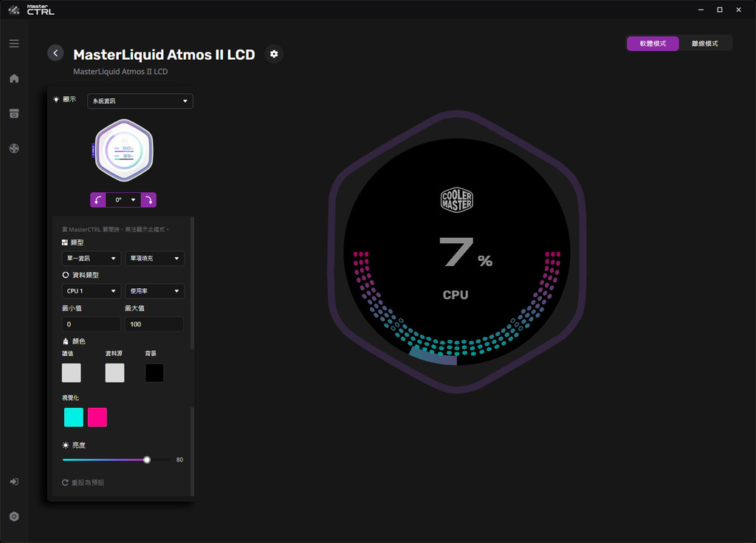
Task: Open the fan control sidebar icon
Action: [x=14, y=148]
